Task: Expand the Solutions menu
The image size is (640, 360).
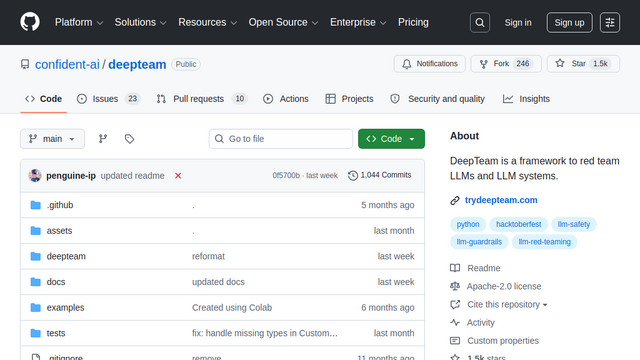Action: pyautogui.click(x=140, y=22)
